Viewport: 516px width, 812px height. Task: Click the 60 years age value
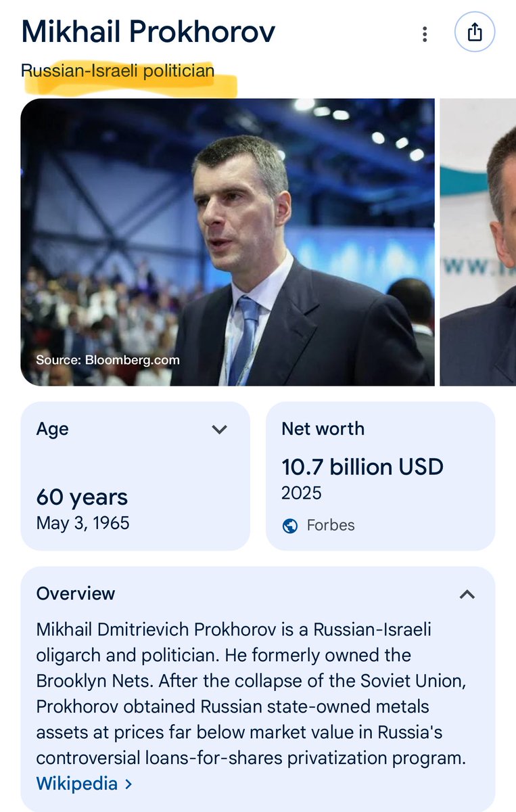(x=82, y=497)
